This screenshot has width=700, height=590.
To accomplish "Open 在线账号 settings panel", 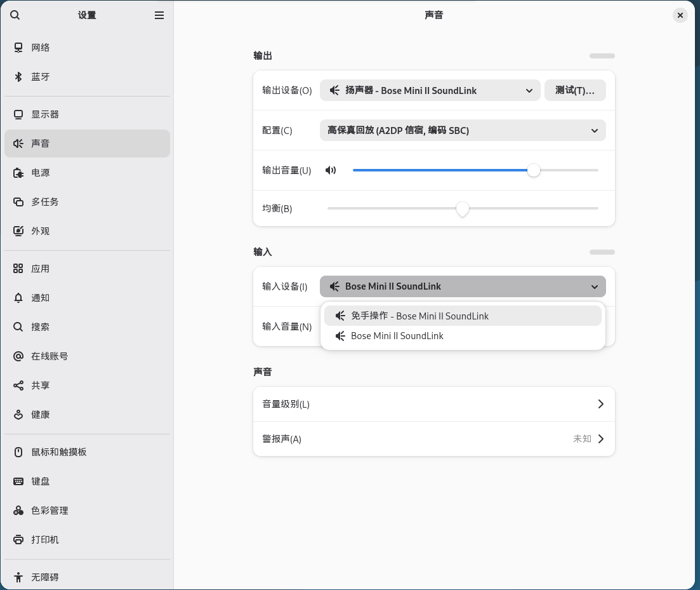I will (87, 356).
